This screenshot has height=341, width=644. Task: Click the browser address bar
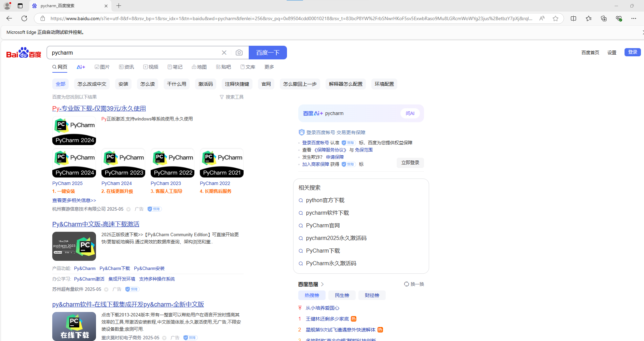291,18
